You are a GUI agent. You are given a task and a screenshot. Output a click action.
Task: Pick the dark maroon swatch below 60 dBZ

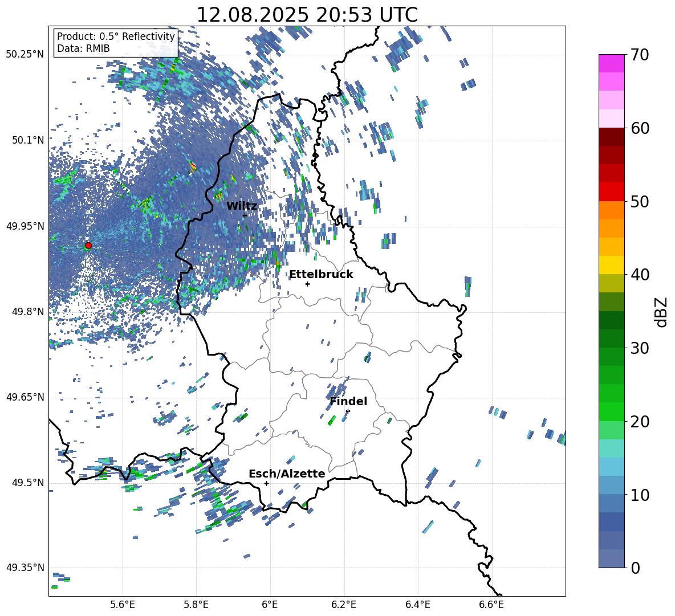(611, 137)
